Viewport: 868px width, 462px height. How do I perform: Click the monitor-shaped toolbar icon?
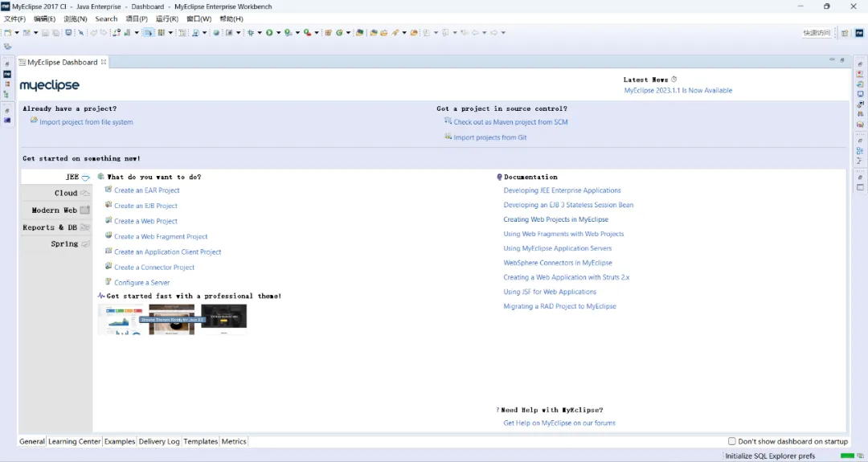coord(68,33)
